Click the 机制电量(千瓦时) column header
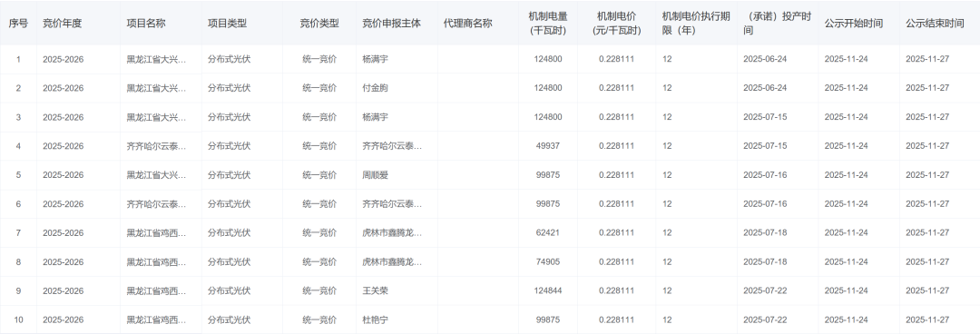The width and height of the screenshot is (980, 334). 548,23
